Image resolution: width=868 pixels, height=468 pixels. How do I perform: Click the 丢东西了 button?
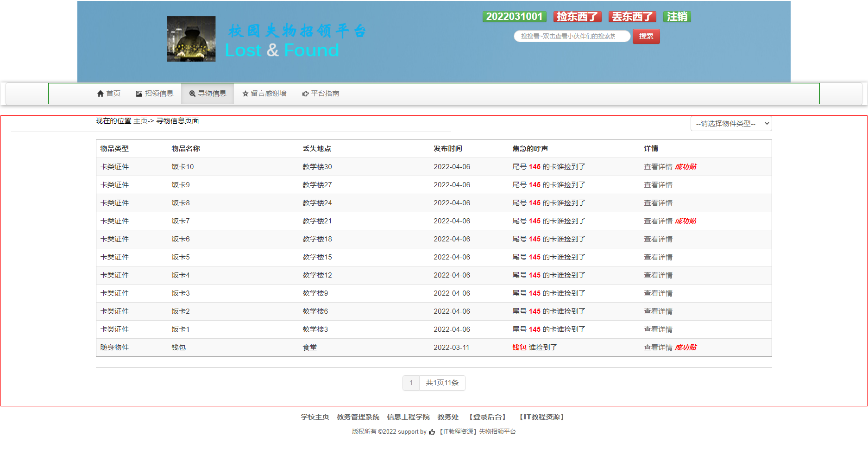[632, 17]
